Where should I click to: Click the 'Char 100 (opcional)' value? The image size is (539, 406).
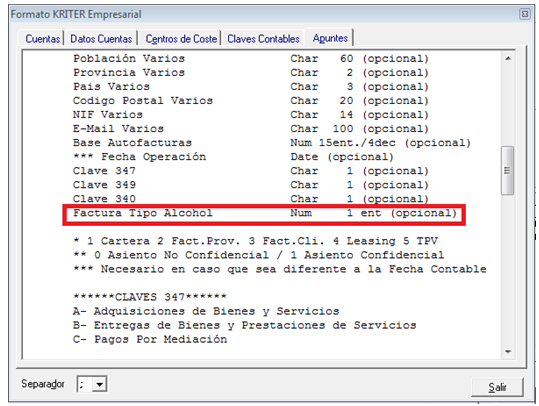[x=360, y=129]
